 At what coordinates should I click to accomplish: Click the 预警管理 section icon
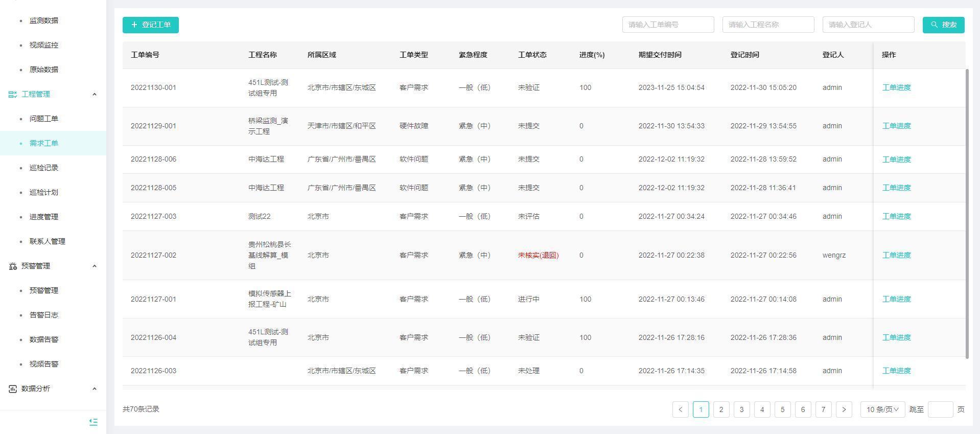(x=13, y=266)
